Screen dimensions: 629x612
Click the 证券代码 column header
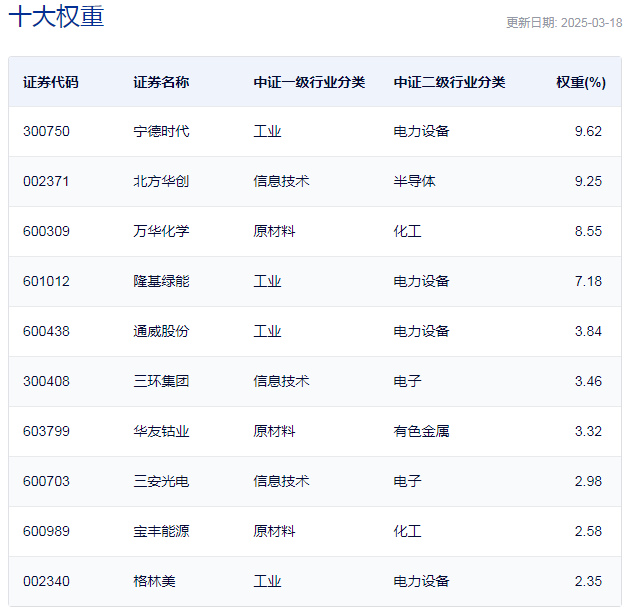[x=50, y=82]
